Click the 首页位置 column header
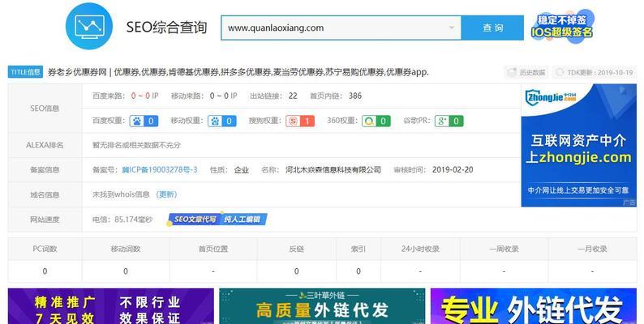Viewport: 644px width, 324px height. (213, 249)
